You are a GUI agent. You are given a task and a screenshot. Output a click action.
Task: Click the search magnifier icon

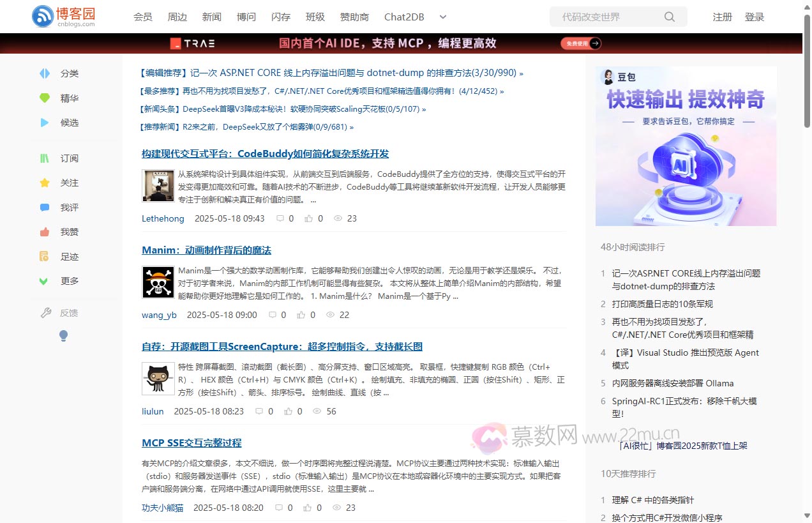(669, 17)
